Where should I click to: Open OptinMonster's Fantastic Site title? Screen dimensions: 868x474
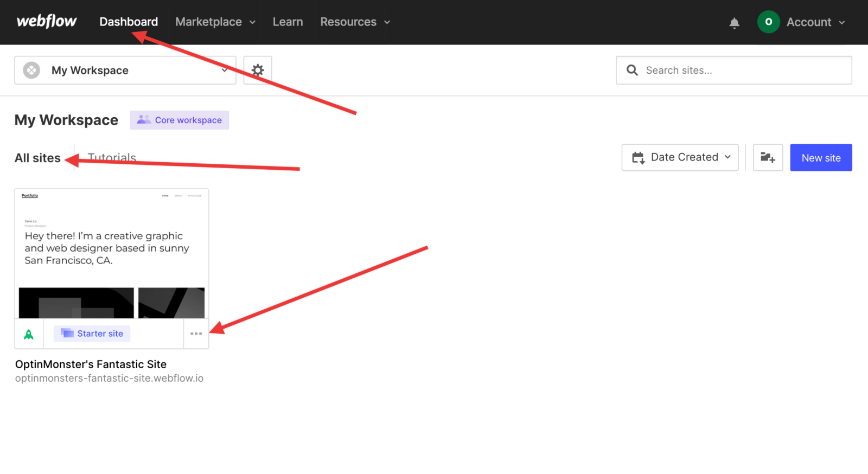[91, 364]
